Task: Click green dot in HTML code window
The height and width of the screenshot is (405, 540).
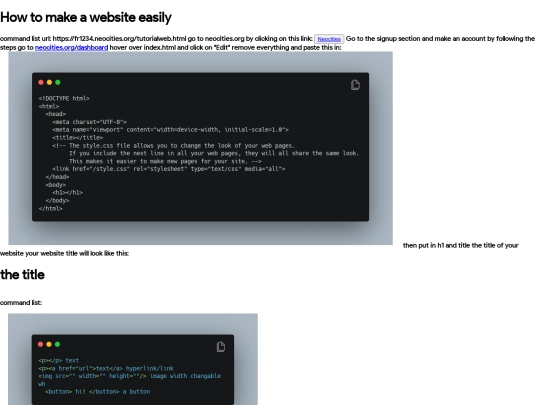Action: point(58,82)
